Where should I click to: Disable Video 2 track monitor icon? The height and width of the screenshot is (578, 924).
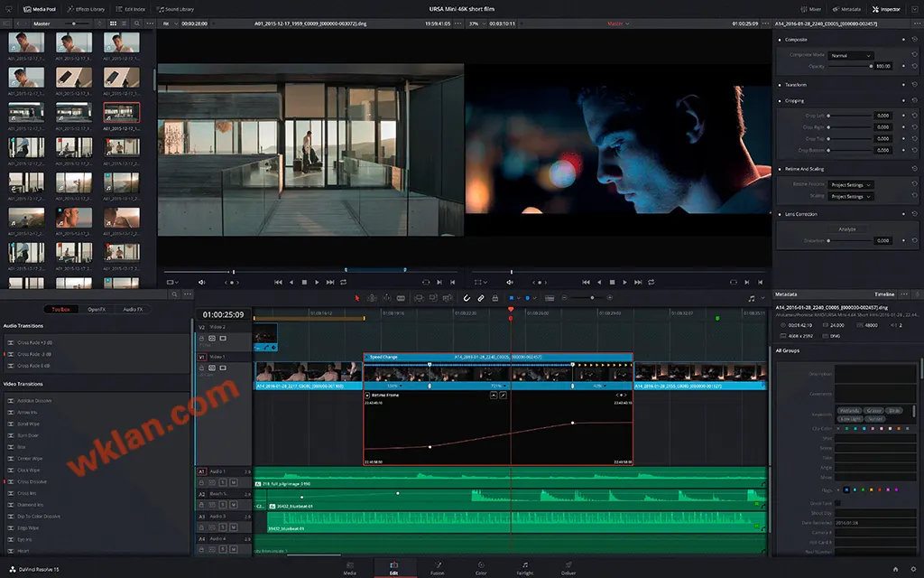point(223,339)
